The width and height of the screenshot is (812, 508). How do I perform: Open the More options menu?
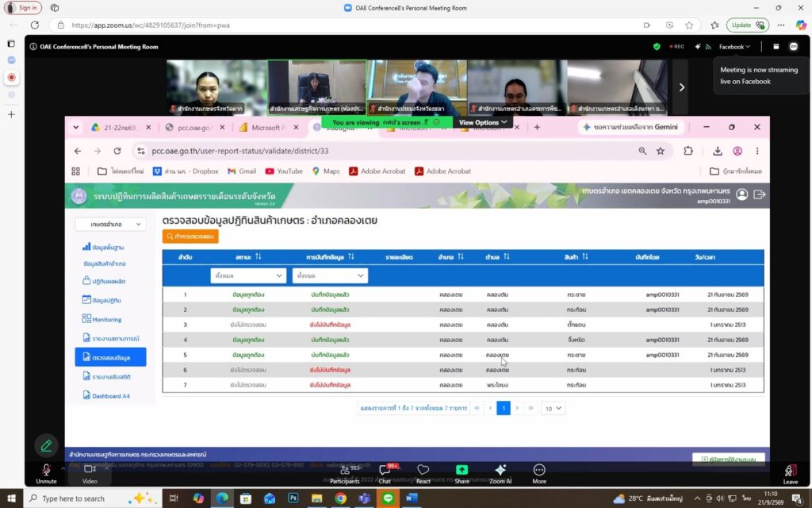pyautogui.click(x=539, y=474)
